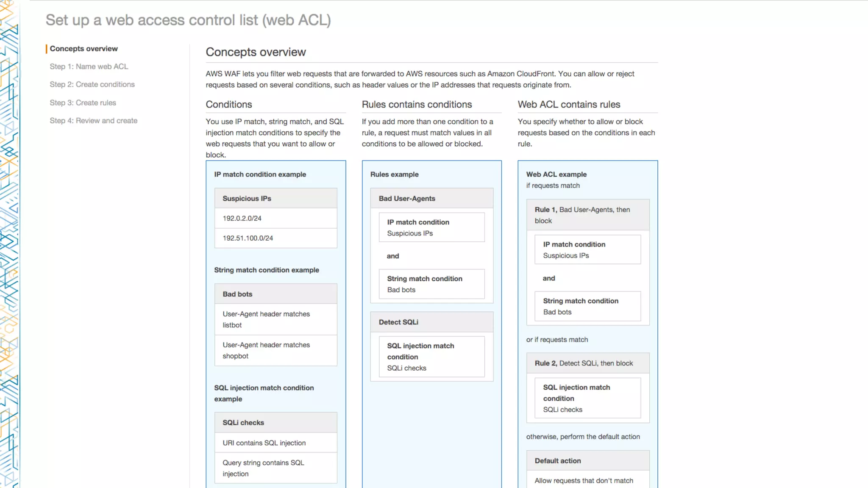The width and height of the screenshot is (868, 488).
Task: Click the Suspicious IPs header in IP match example
Action: 275,198
